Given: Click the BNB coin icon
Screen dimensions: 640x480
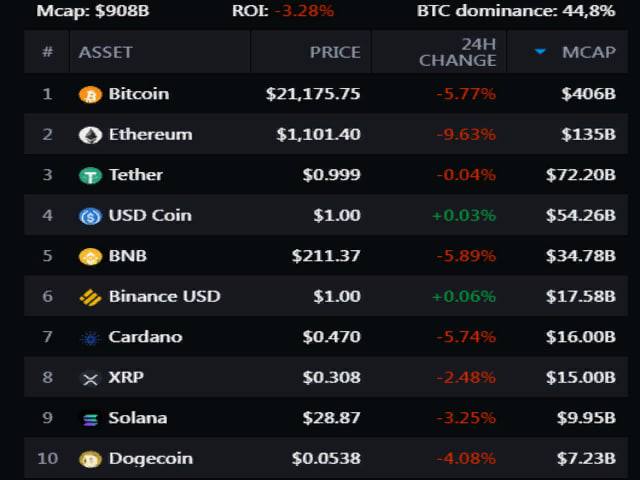Looking at the screenshot, I should tap(90, 256).
